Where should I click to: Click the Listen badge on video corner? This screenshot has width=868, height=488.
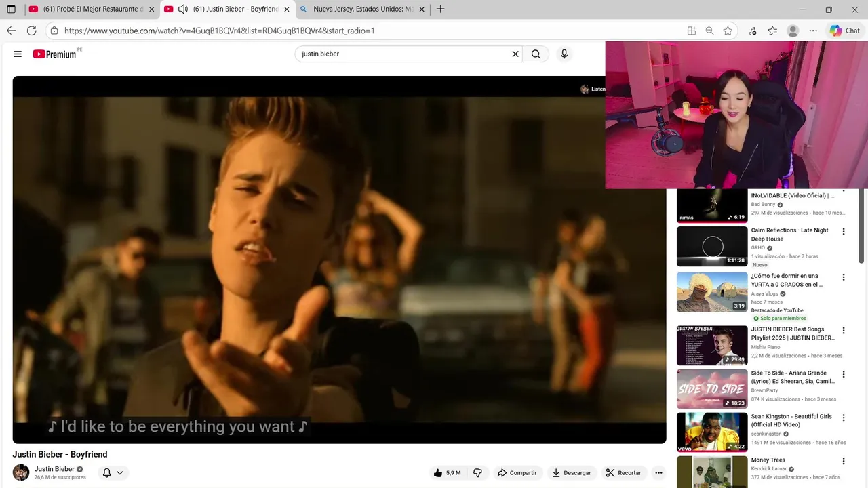593,89
